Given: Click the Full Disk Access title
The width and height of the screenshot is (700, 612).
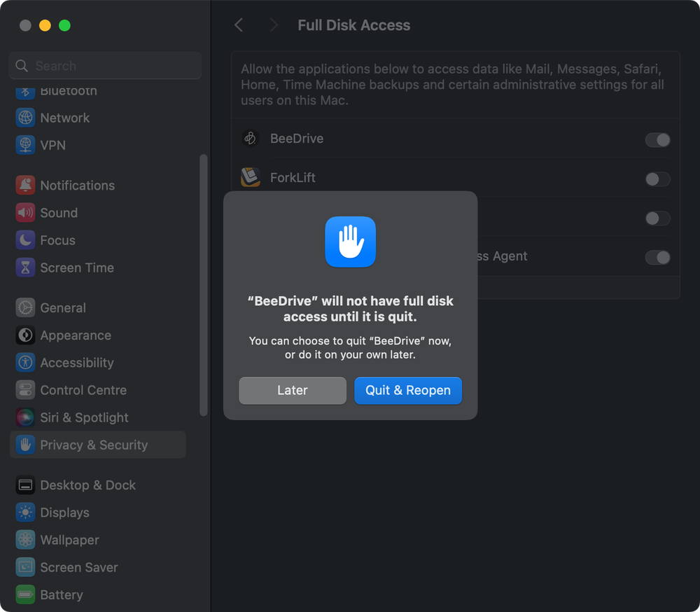Looking at the screenshot, I should [354, 25].
